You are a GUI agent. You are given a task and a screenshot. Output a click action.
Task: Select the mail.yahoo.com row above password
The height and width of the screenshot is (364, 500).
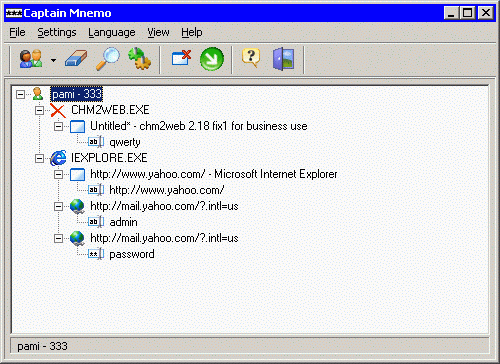(164, 238)
